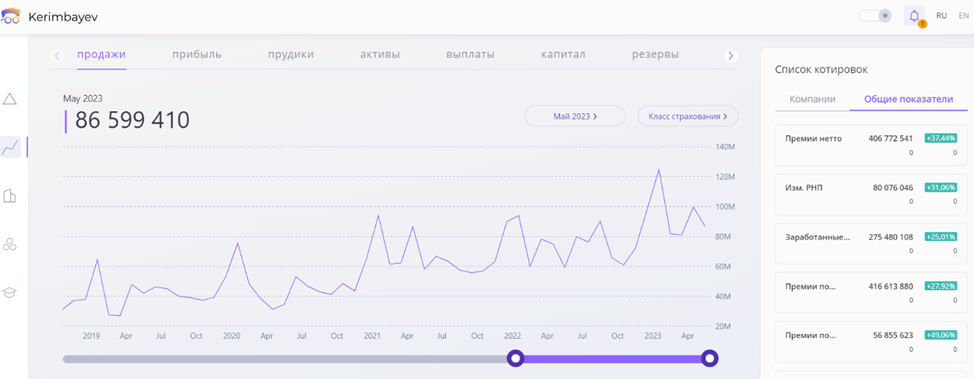
Task: Switch language to EN
Action: (x=963, y=16)
